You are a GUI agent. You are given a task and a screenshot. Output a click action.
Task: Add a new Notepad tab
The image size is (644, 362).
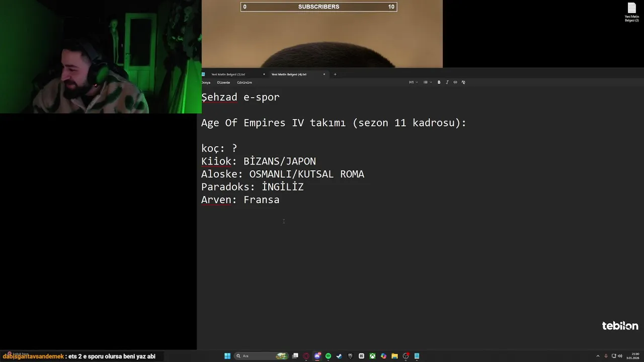pyautogui.click(x=335, y=74)
